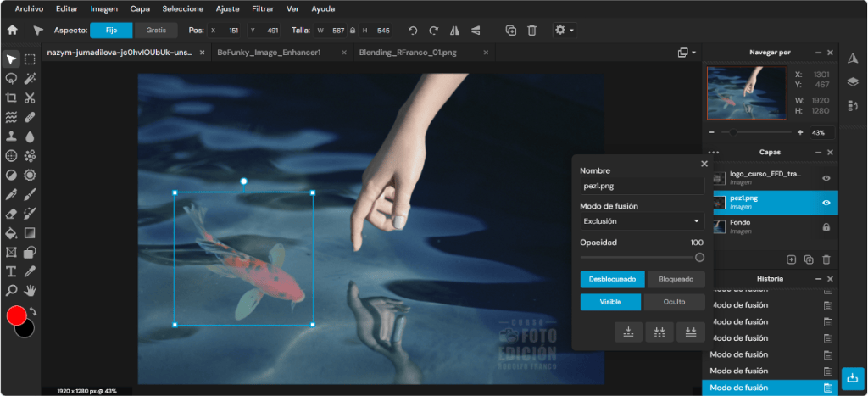Open the Modo de fusión Exclusión dropdown
The height and width of the screenshot is (396, 868).
[x=643, y=221]
